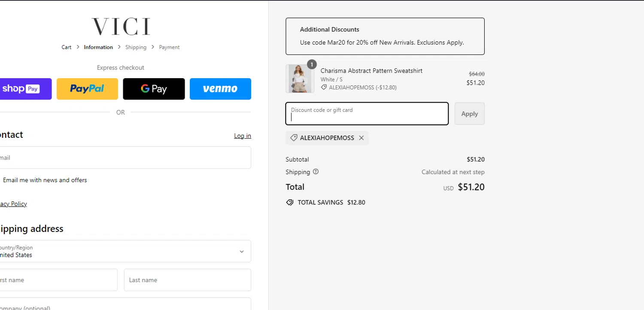644x310 pixels.
Task: Click the crossed-out $64.00 price
Action: pos(477,74)
